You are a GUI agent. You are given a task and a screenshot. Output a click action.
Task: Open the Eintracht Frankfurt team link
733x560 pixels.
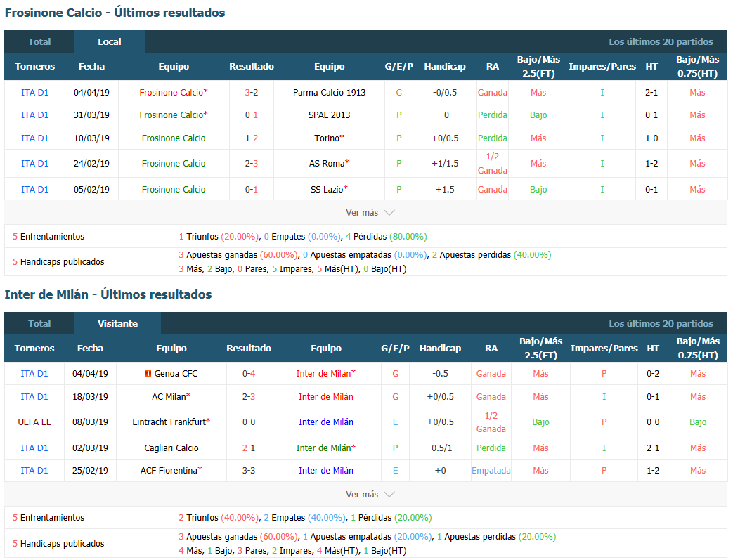pyautogui.click(x=169, y=422)
